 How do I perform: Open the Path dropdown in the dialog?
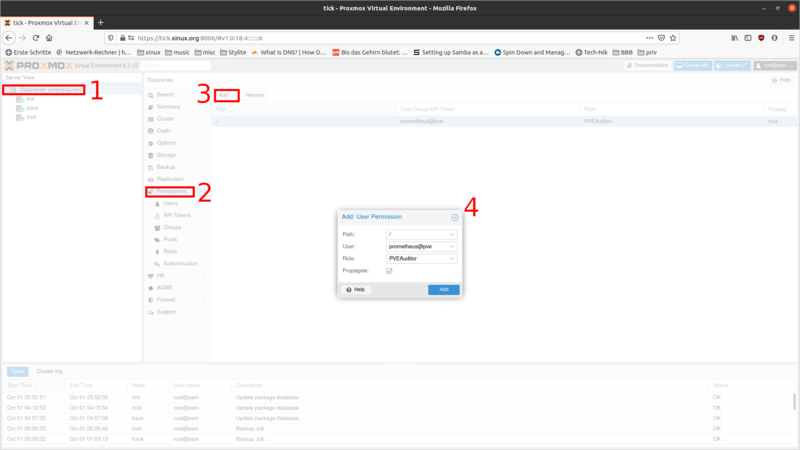click(x=420, y=233)
